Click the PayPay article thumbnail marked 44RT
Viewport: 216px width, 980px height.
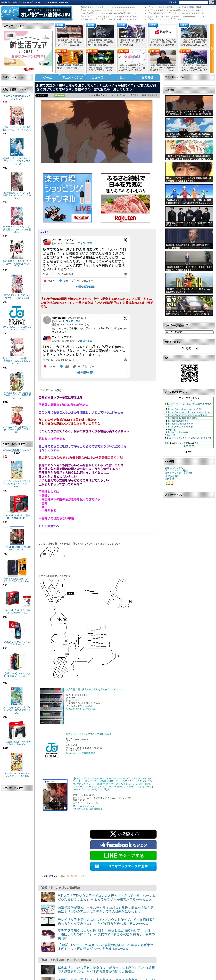click(x=163, y=32)
